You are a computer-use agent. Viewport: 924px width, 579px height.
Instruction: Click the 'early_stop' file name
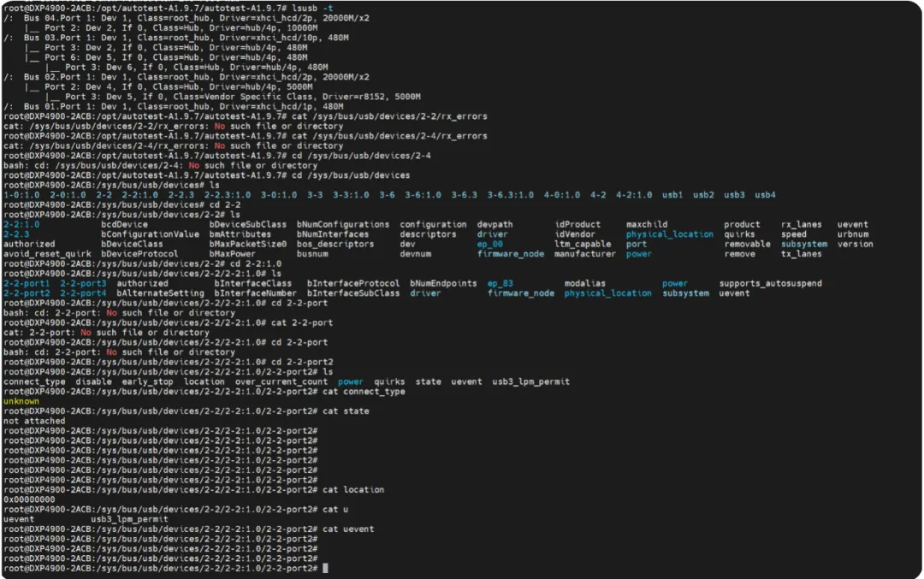(x=147, y=381)
